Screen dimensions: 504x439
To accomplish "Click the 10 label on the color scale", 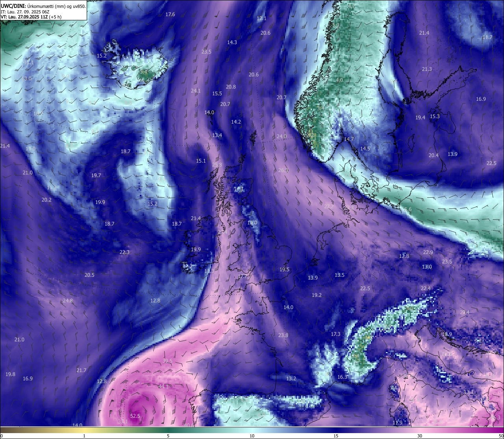I will [252, 436].
